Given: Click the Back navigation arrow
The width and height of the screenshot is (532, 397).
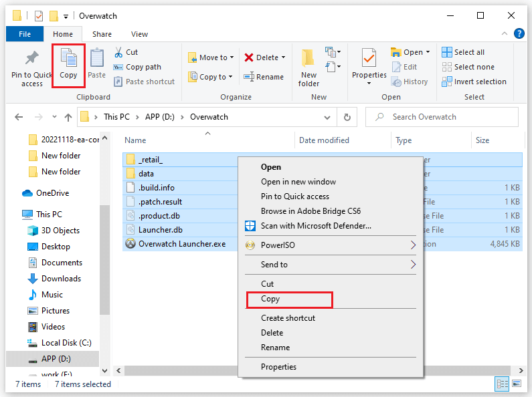Looking at the screenshot, I should tap(19, 117).
